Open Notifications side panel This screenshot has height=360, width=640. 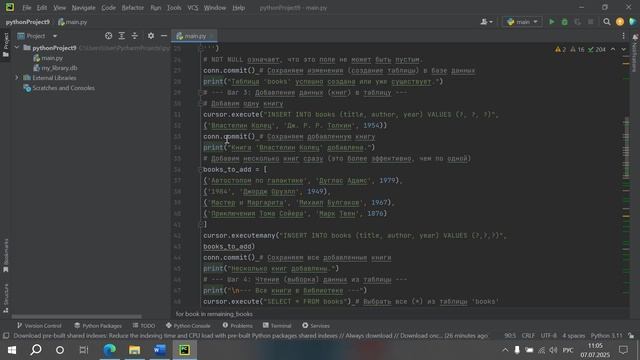[635, 53]
